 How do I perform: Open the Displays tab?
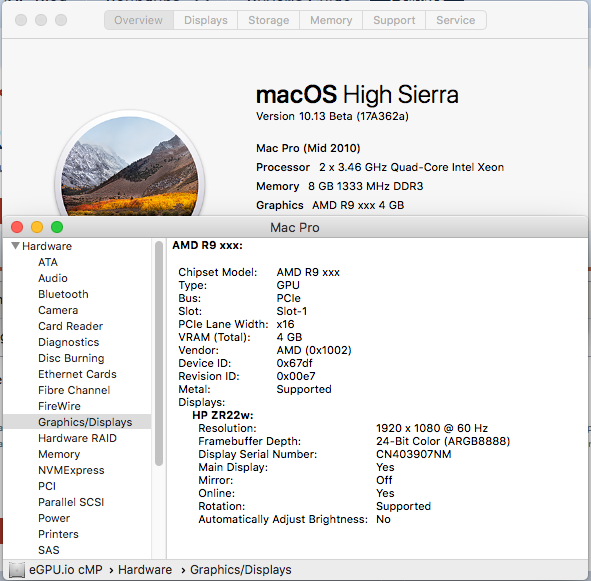click(206, 20)
